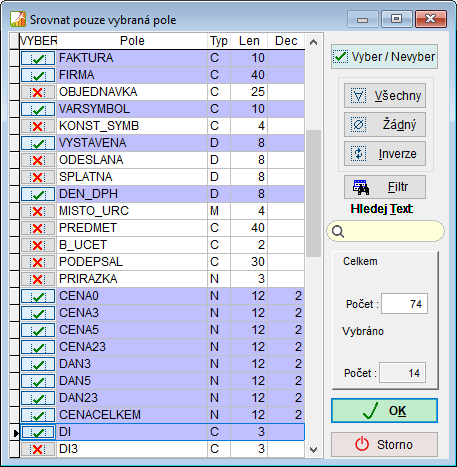Uncheck the FAKTURA field selection
Viewport: 457px width, 467px height.
[38, 58]
